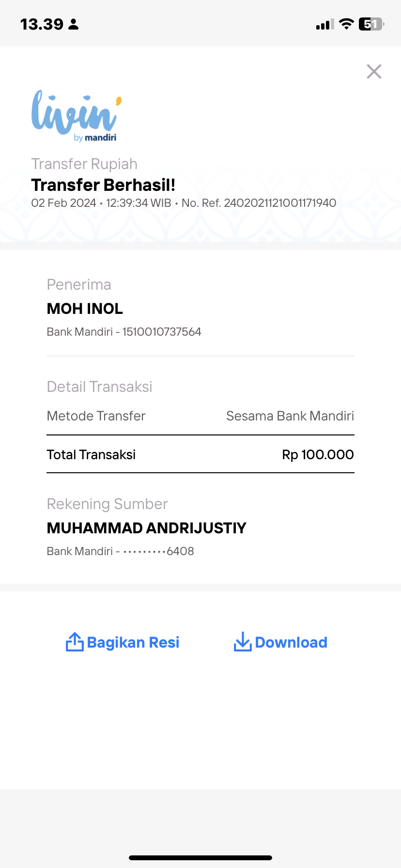
Task: Tap source account name MUHAMMAD ANDRIJUSTIY
Action: click(147, 528)
